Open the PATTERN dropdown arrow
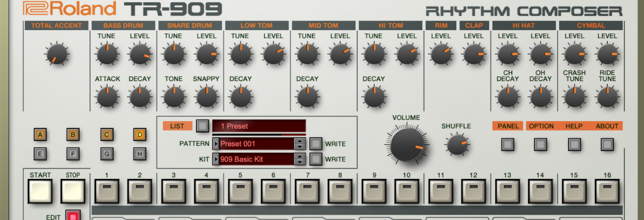The width and height of the screenshot is (644, 220). (215, 144)
